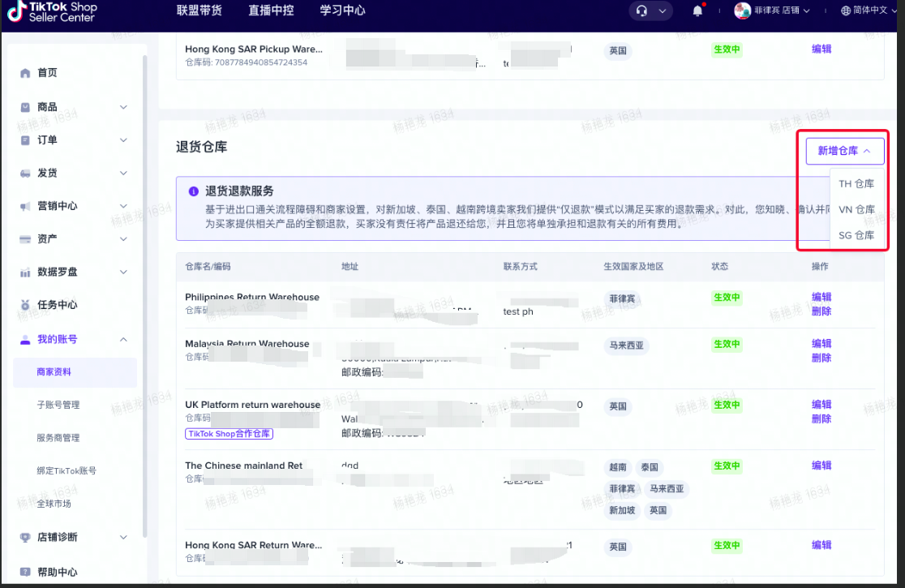Open 绑定TikTok账号 in the sidebar
Image resolution: width=905 pixels, height=588 pixels.
(66, 471)
